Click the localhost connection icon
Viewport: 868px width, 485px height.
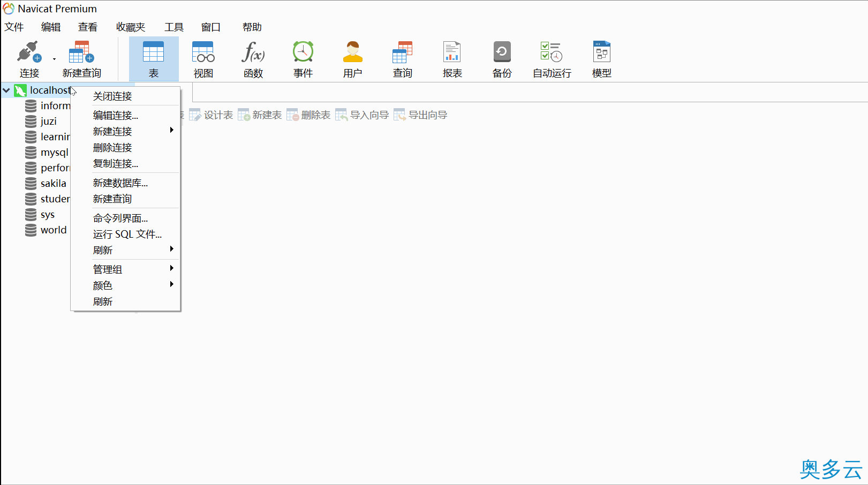(x=20, y=90)
